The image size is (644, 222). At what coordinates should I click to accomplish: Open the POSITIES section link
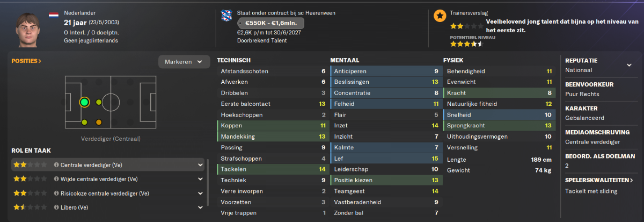click(x=26, y=61)
